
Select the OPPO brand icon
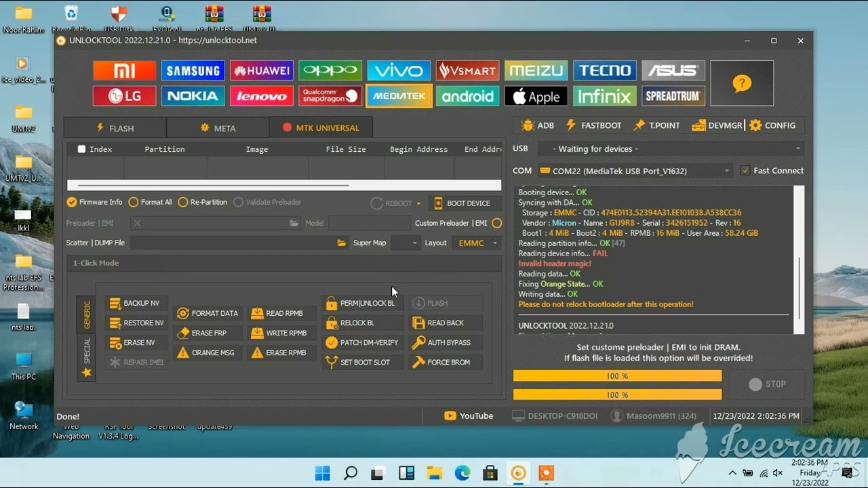(x=330, y=70)
